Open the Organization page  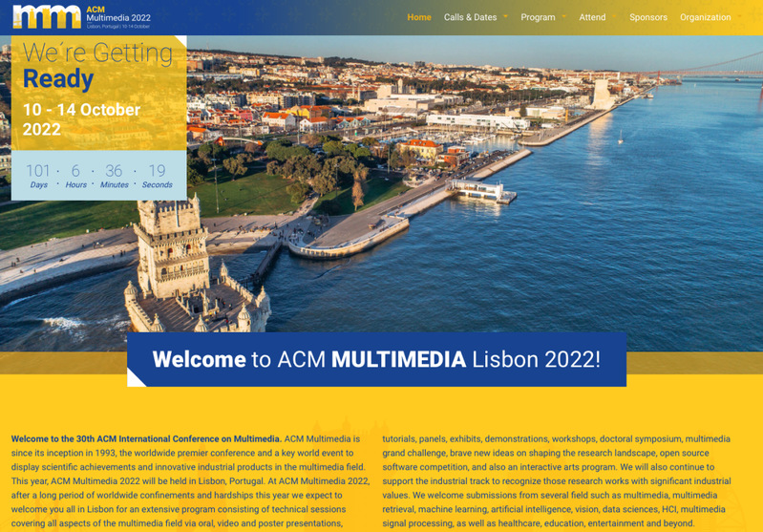coord(705,17)
